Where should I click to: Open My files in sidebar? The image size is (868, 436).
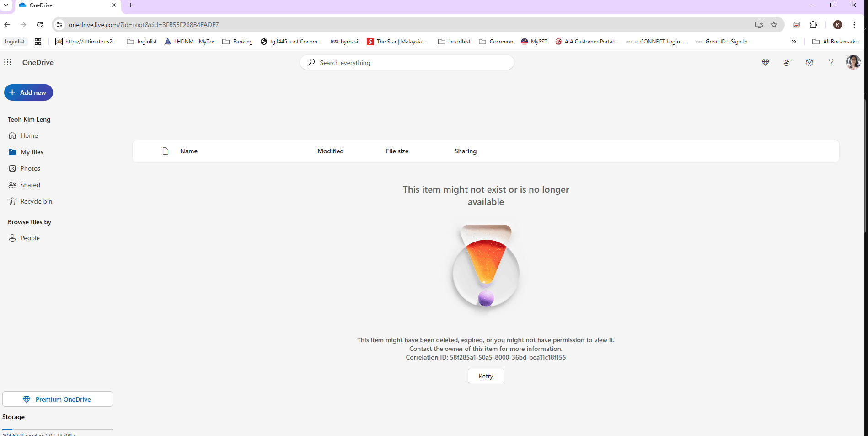[32, 152]
